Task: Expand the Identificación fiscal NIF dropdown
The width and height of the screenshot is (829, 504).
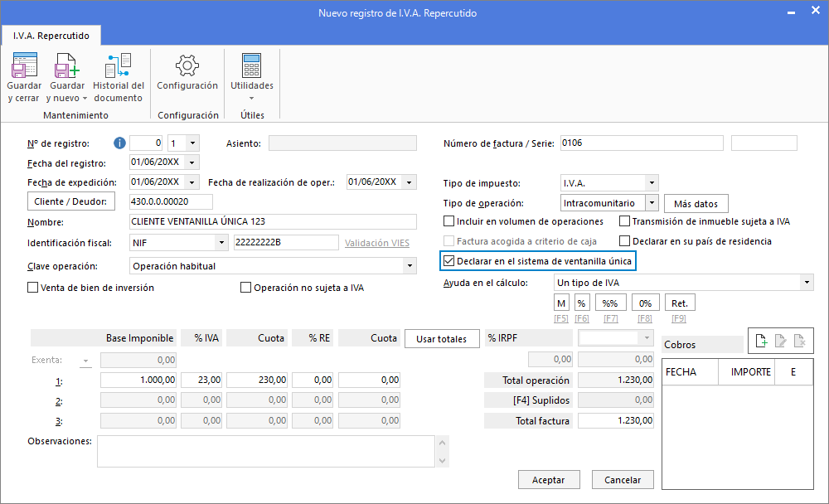Action: (x=221, y=243)
